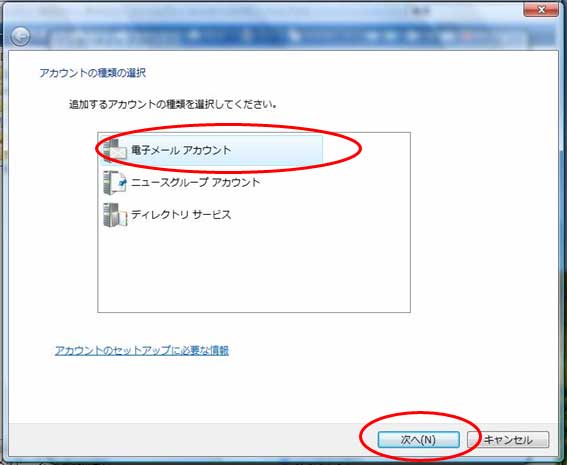Proceed with the 次へ(N) button
The width and height of the screenshot is (567, 465).
point(418,440)
